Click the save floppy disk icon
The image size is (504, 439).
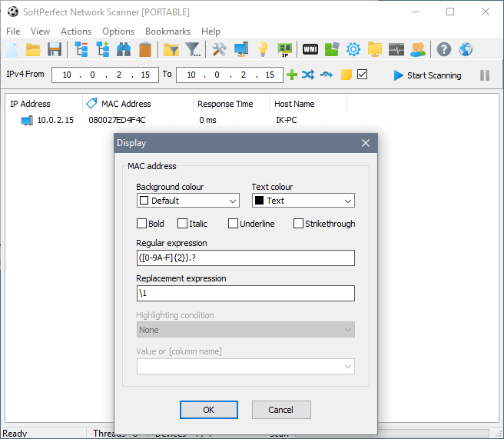[55, 49]
